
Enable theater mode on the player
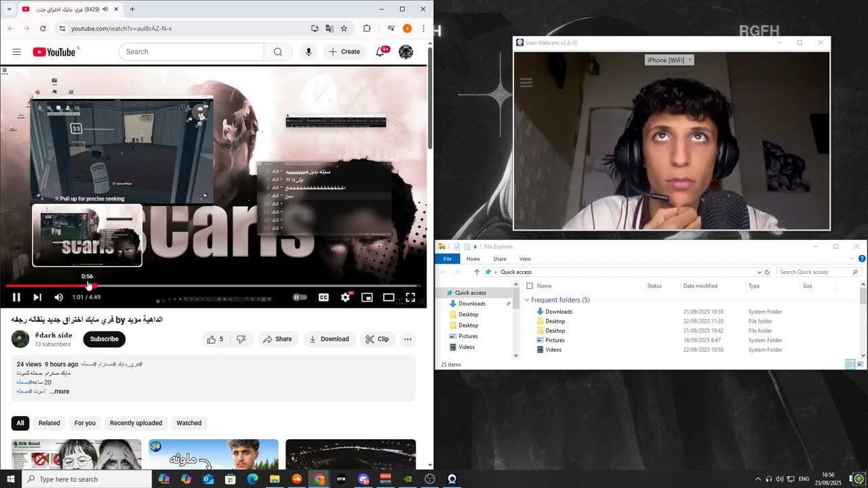coord(389,297)
